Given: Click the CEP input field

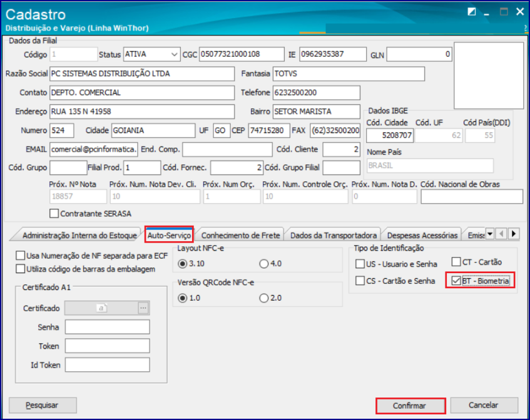Looking at the screenshot, I should [x=269, y=131].
